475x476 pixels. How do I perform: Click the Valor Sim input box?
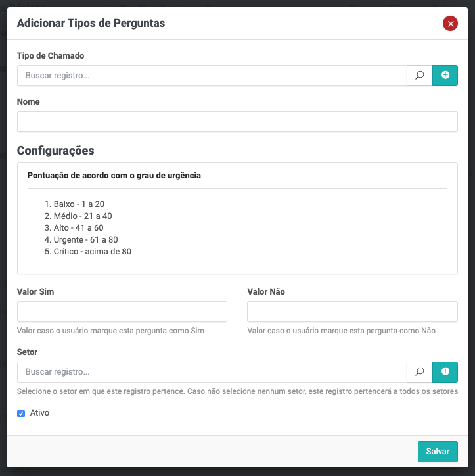click(122, 312)
